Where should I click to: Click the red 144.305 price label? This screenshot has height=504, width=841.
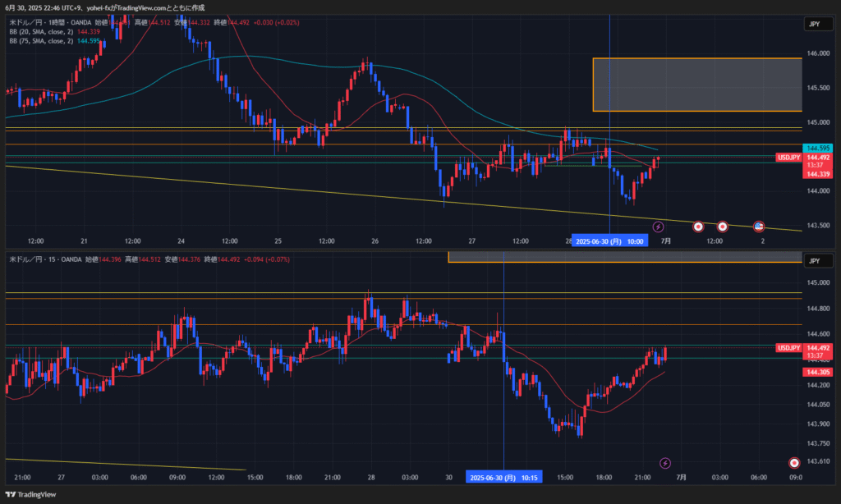(818, 372)
